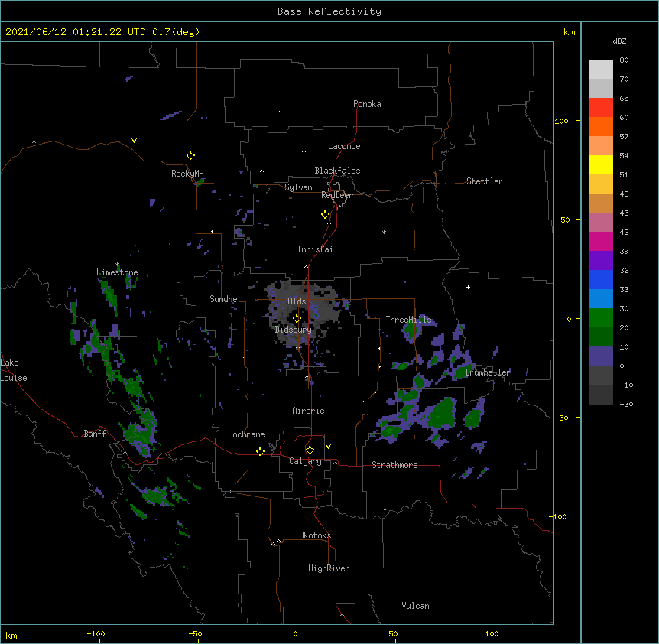Click the yellow diamond marker between Olds and Didsbury
The image size is (659, 644).
(x=297, y=319)
